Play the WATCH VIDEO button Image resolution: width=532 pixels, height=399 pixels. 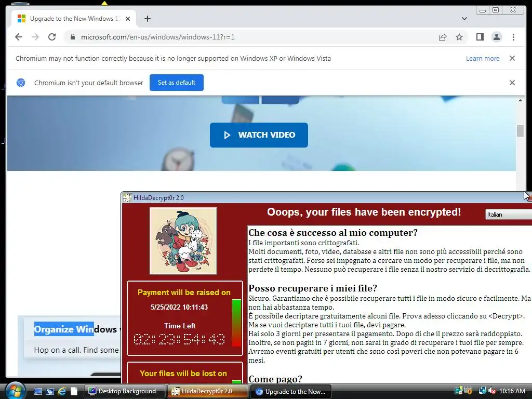(x=259, y=135)
